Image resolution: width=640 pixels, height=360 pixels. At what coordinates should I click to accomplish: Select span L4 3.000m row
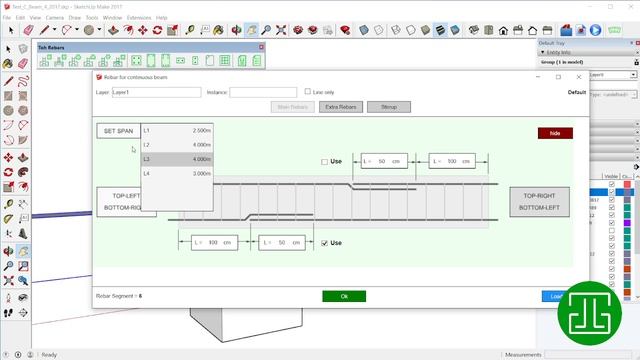click(x=177, y=173)
